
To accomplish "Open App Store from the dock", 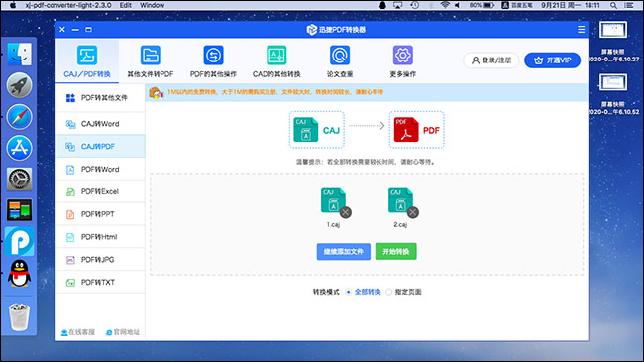I will 19,148.
